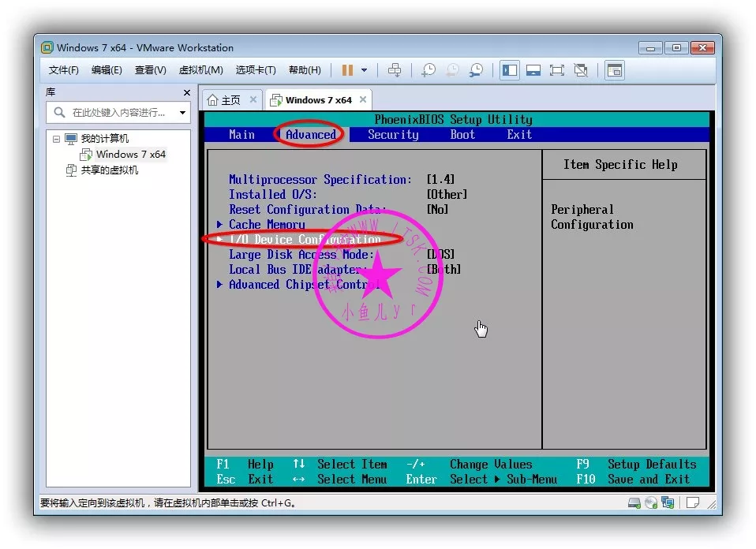Open the power options dropdown arrow
756x549 pixels.
click(x=364, y=70)
